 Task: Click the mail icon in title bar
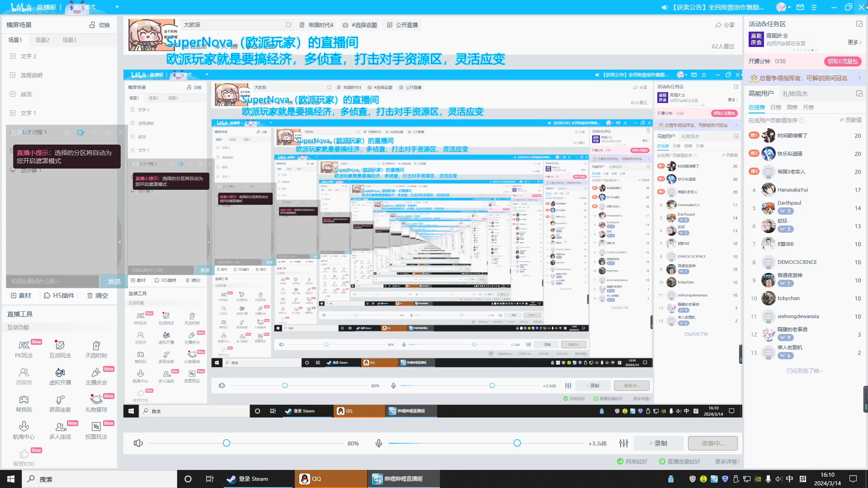tap(800, 7)
